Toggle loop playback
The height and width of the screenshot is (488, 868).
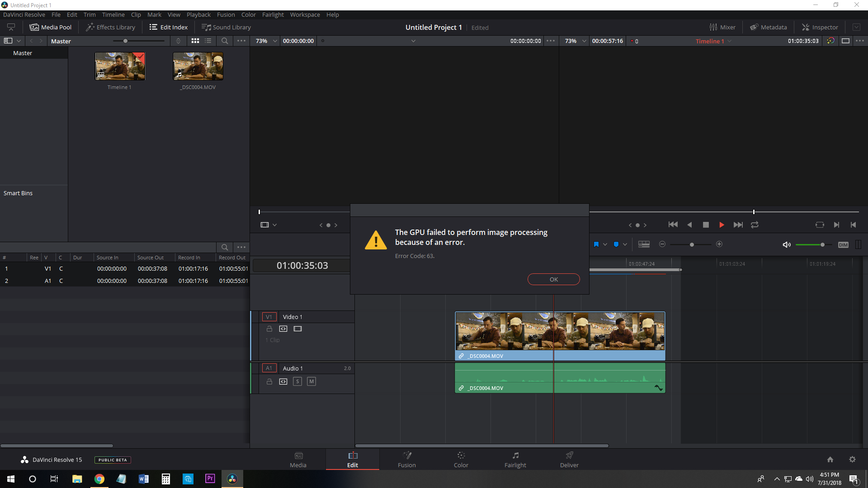(755, 225)
